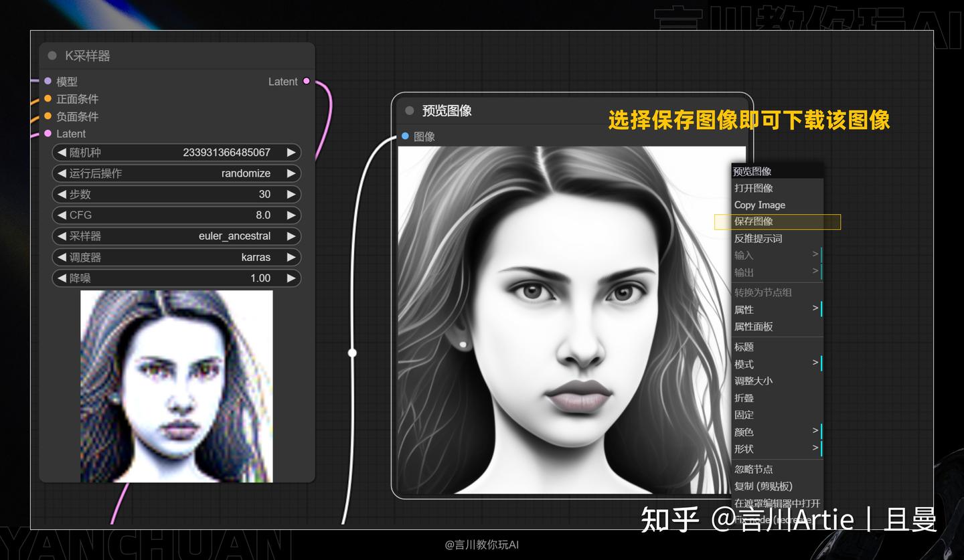Expand the 颜色 submenu
Screen dimensions: 964x560
(777, 432)
